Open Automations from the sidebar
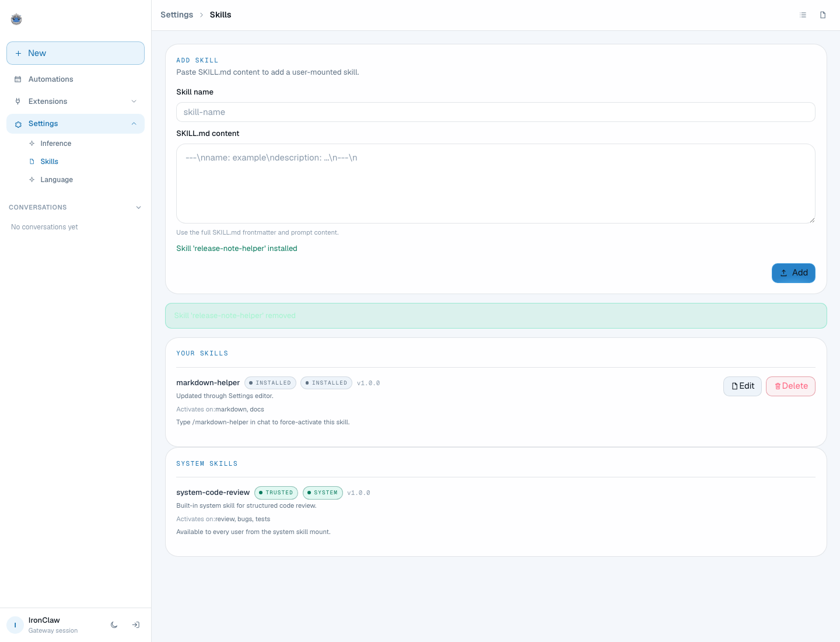840x642 pixels. click(x=75, y=79)
